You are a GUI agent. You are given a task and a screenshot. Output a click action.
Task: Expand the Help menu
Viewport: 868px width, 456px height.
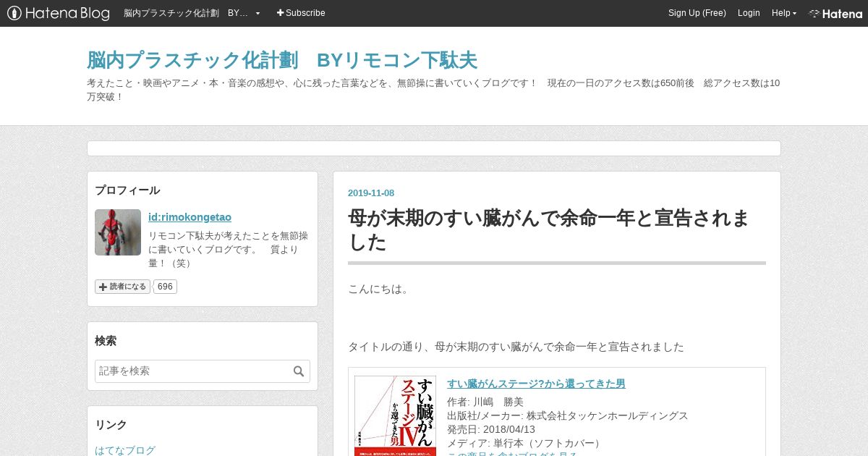[x=783, y=13]
